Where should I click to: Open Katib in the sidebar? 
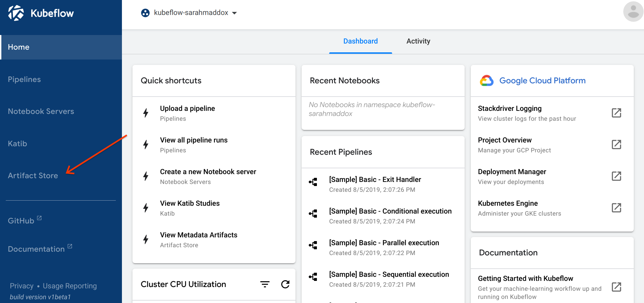(17, 144)
